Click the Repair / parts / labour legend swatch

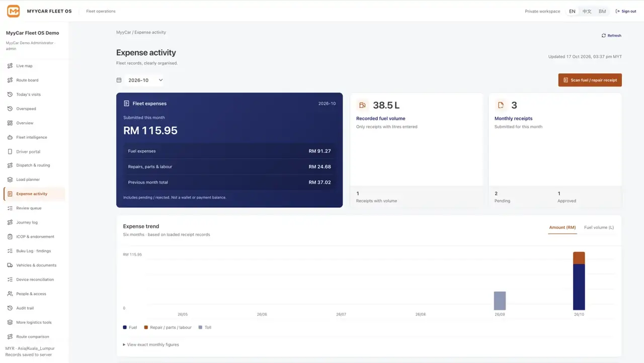[x=146, y=327]
